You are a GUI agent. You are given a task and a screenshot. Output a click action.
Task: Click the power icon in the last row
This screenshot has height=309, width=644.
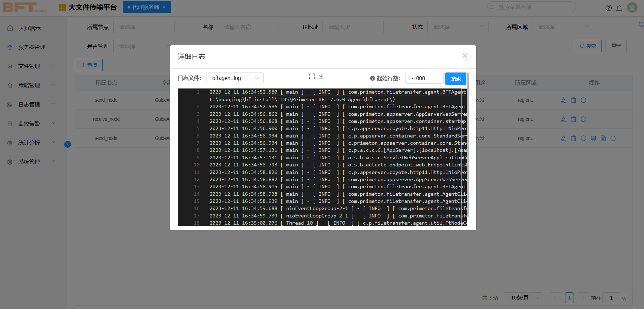tap(613, 138)
